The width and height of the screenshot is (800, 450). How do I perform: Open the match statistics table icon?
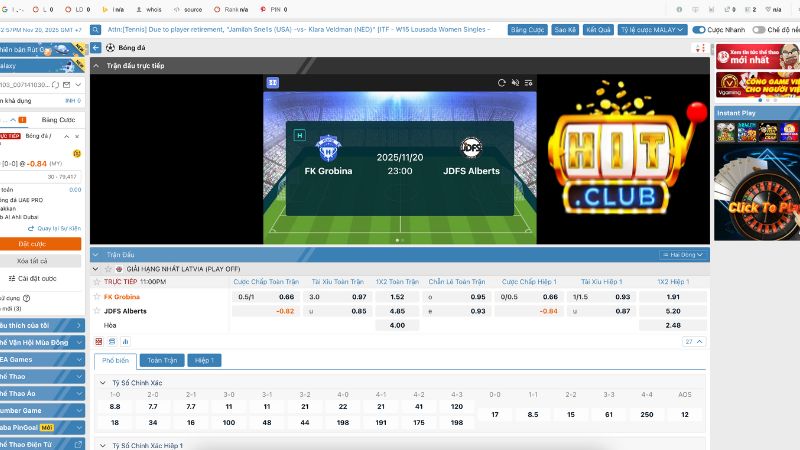point(112,341)
